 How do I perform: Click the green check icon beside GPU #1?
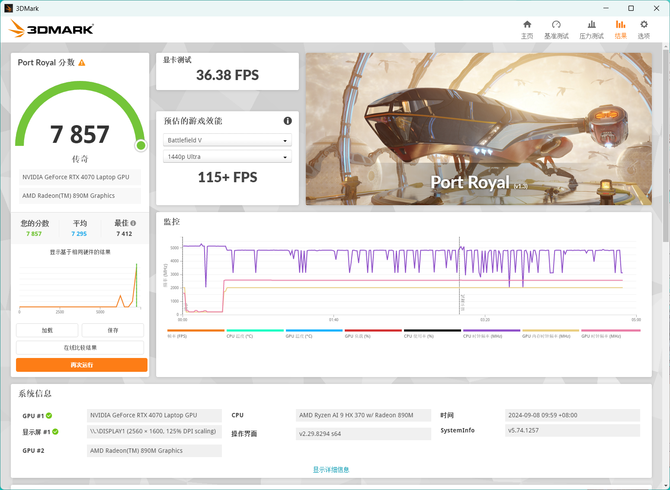(x=49, y=415)
